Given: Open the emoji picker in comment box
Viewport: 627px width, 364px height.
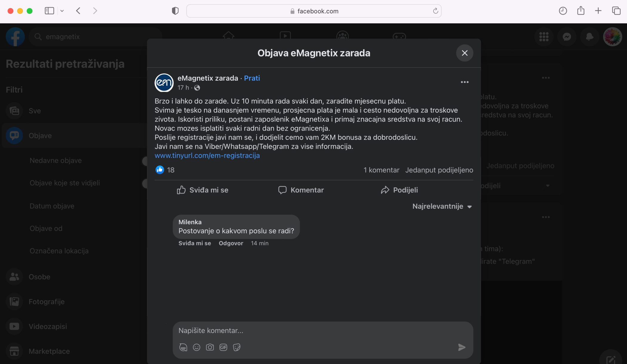Looking at the screenshot, I should [x=196, y=347].
